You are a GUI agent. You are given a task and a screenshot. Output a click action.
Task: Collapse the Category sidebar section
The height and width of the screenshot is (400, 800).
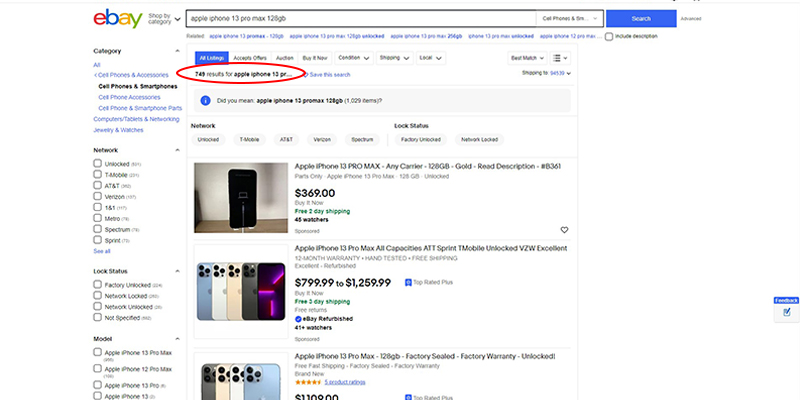click(x=178, y=51)
